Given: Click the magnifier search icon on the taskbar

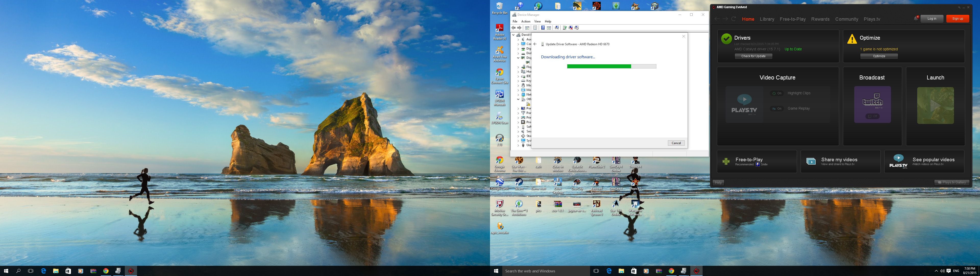Looking at the screenshot, I should point(18,271).
